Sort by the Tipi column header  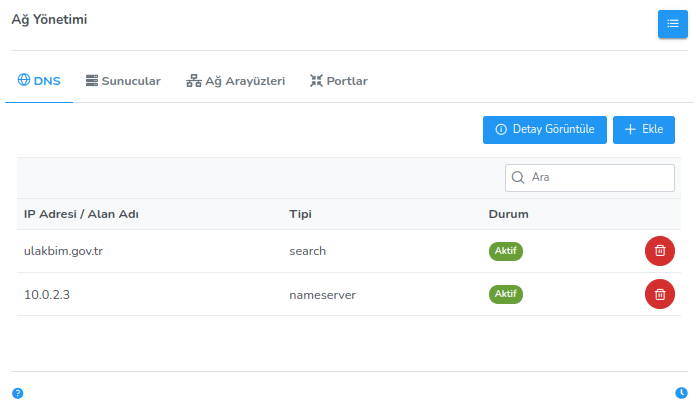tap(301, 214)
